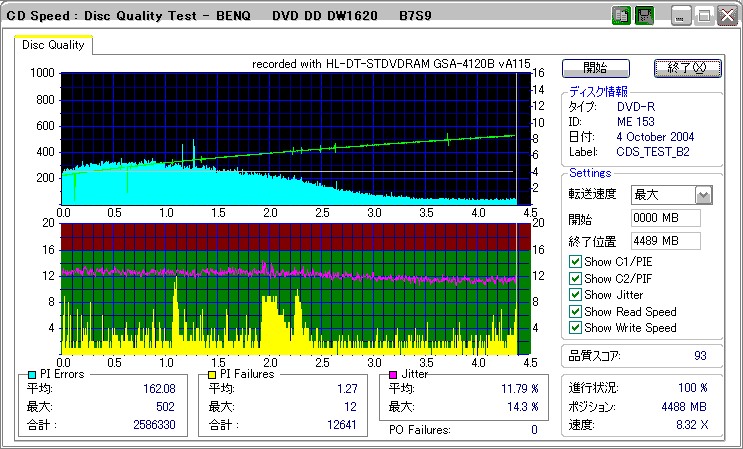Screen dimensions: 743x449
Task: Disable the Show Jitter checkbox
Action: tap(575, 294)
